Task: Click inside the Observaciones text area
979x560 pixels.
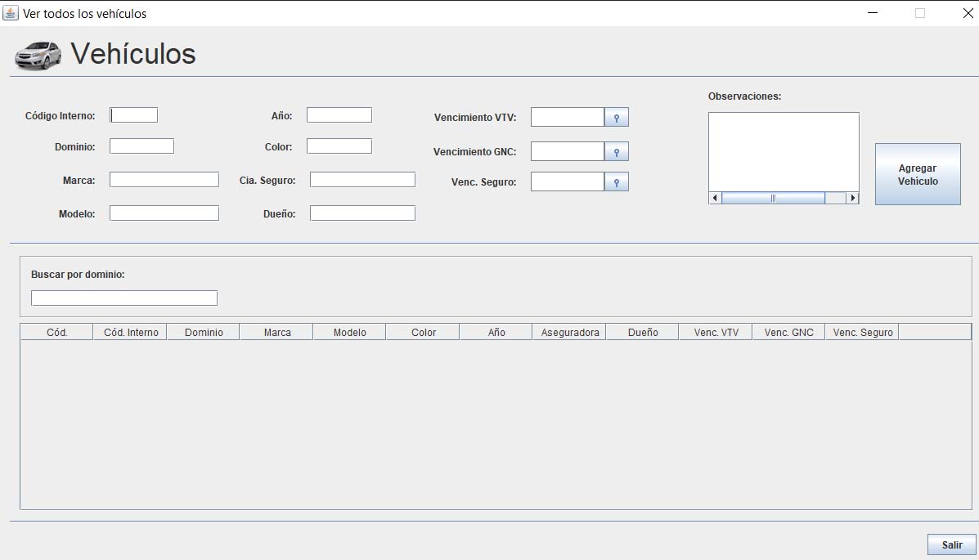Action: click(x=783, y=151)
